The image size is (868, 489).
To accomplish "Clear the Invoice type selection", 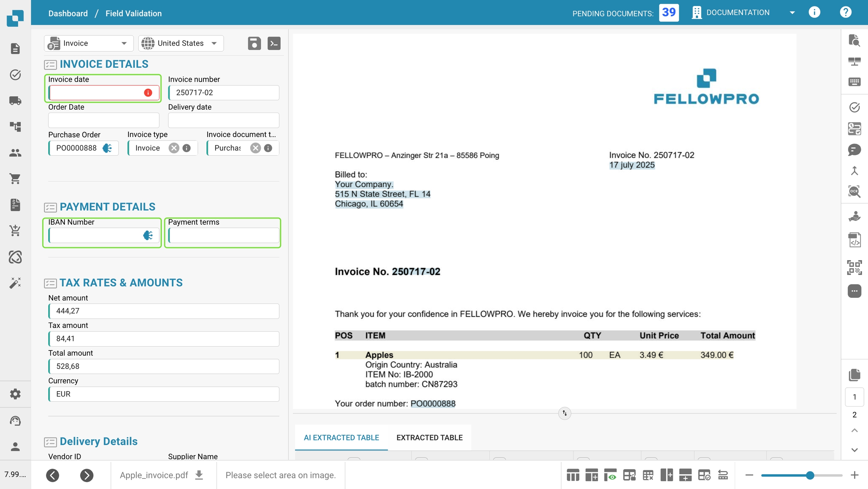I will pyautogui.click(x=174, y=148).
